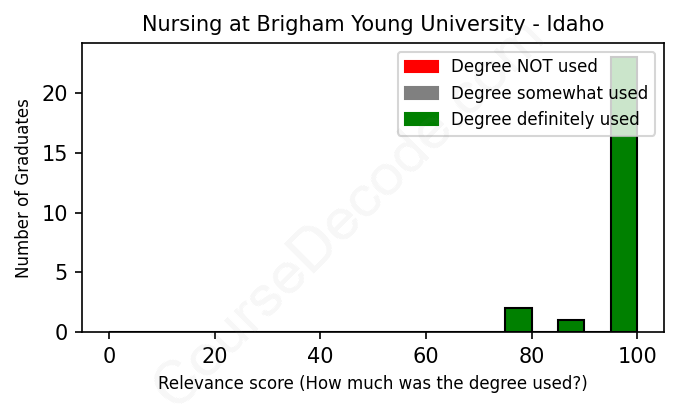Click the green bar near score 80
The height and width of the screenshot is (408, 678).
point(518,320)
